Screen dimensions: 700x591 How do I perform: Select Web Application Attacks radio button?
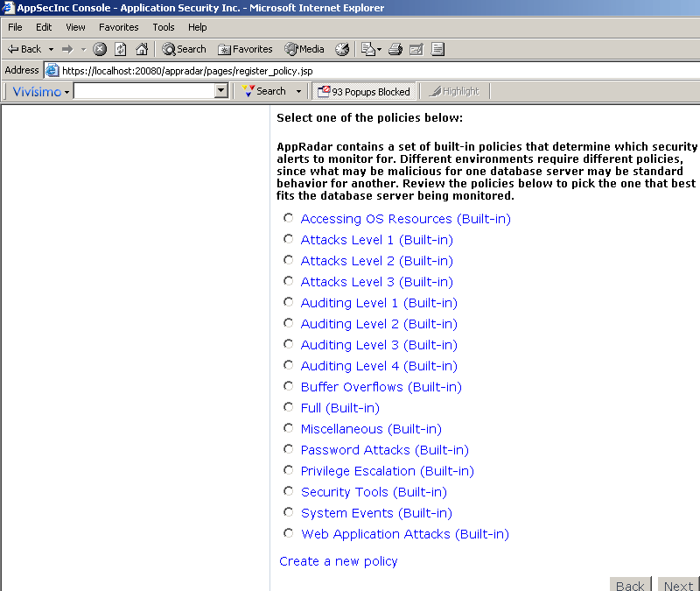click(289, 533)
